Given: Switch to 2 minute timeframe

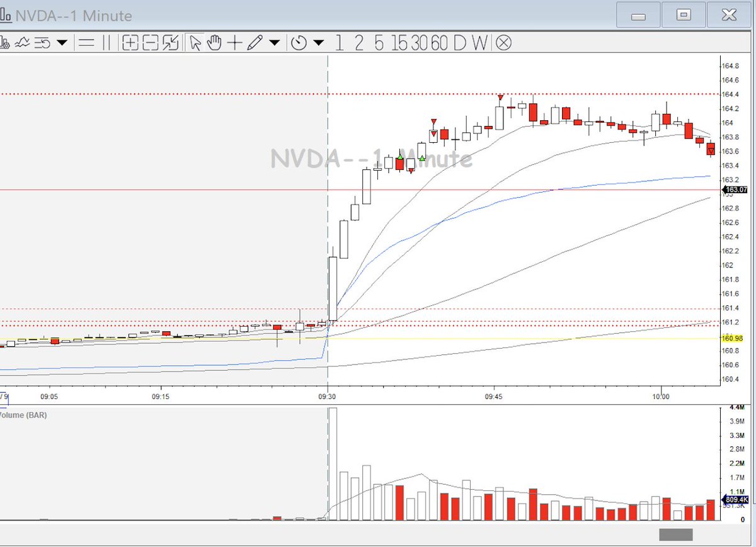Looking at the screenshot, I should click(x=359, y=43).
